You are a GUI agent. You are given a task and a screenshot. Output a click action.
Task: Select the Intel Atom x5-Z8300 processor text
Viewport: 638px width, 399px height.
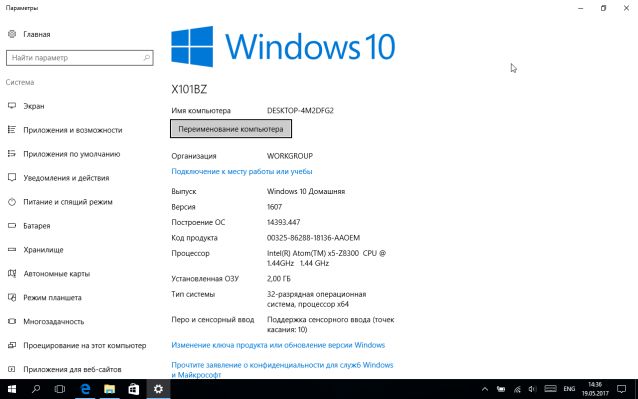(326, 258)
